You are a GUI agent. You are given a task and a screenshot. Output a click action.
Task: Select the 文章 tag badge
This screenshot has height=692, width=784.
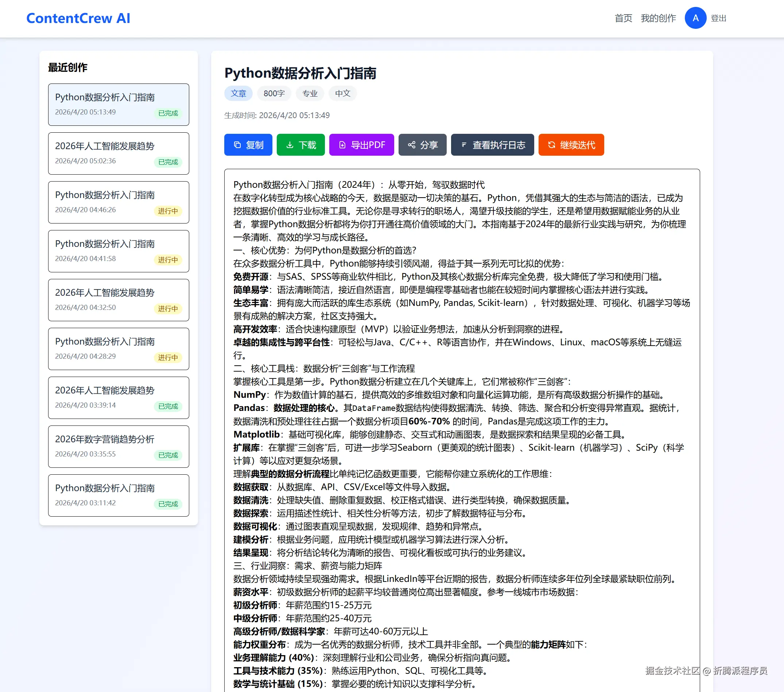coord(238,93)
